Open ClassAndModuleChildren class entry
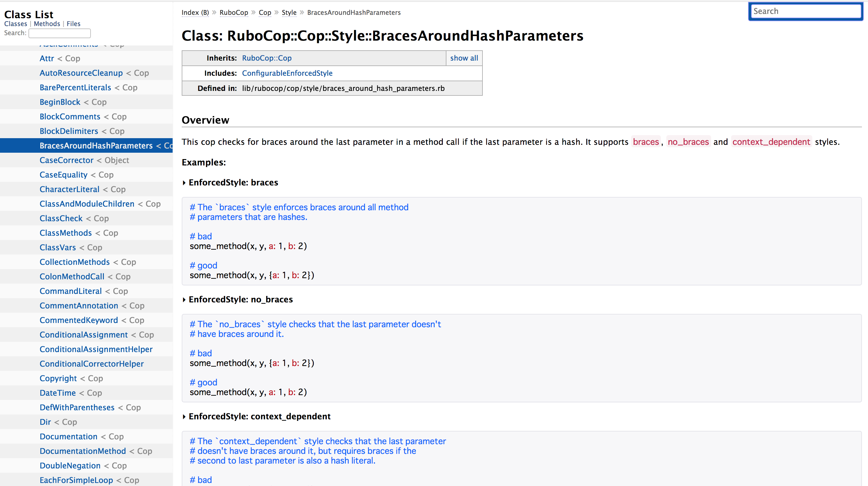Image resolution: width=868 pixels, height=486 pixels. (x=87, y=204)
